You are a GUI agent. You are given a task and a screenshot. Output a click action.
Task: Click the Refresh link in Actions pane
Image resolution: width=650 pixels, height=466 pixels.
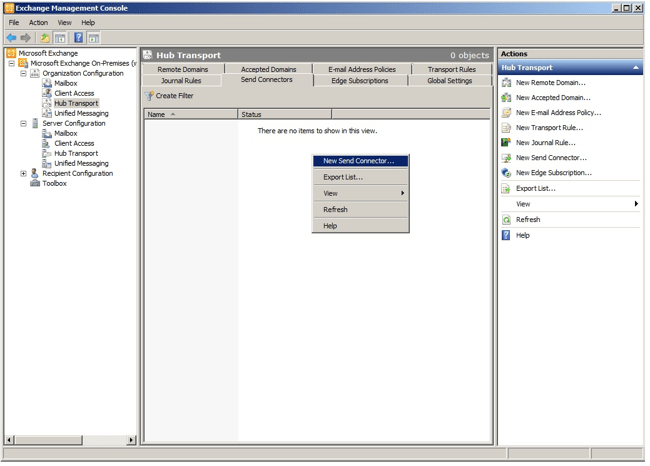[528, 219]
